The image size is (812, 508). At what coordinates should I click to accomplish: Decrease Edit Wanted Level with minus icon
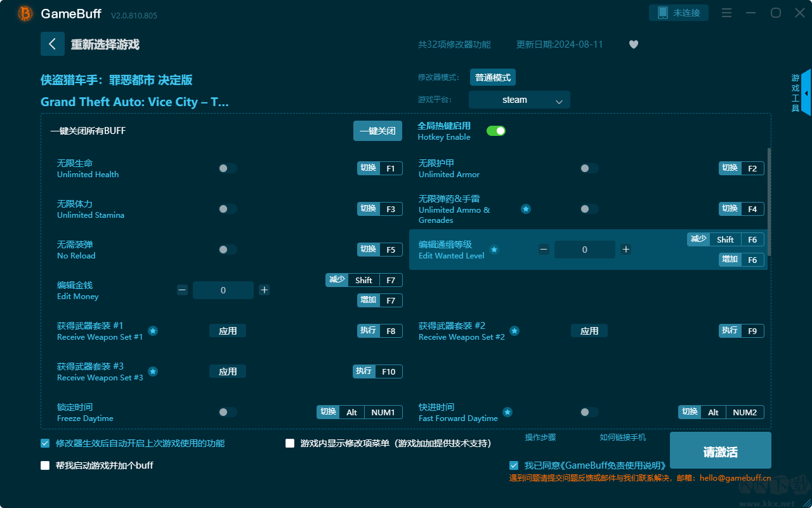click(544, 250)
